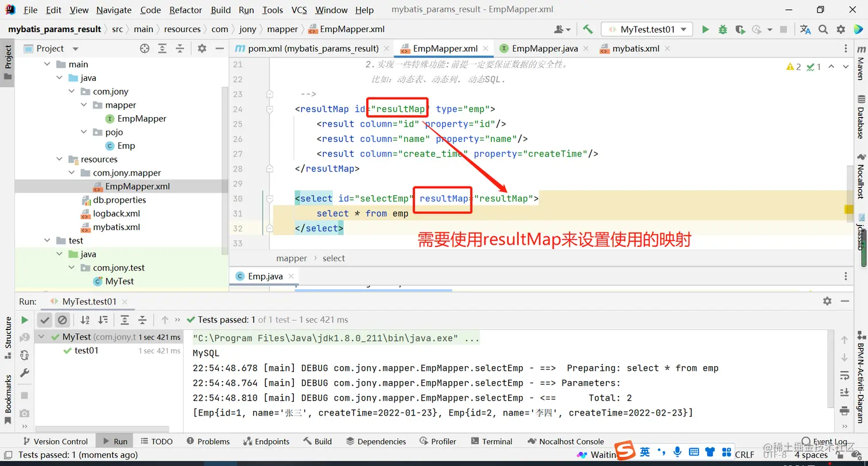
Task: Minimize the Run tool window
Action: [845, 301]
